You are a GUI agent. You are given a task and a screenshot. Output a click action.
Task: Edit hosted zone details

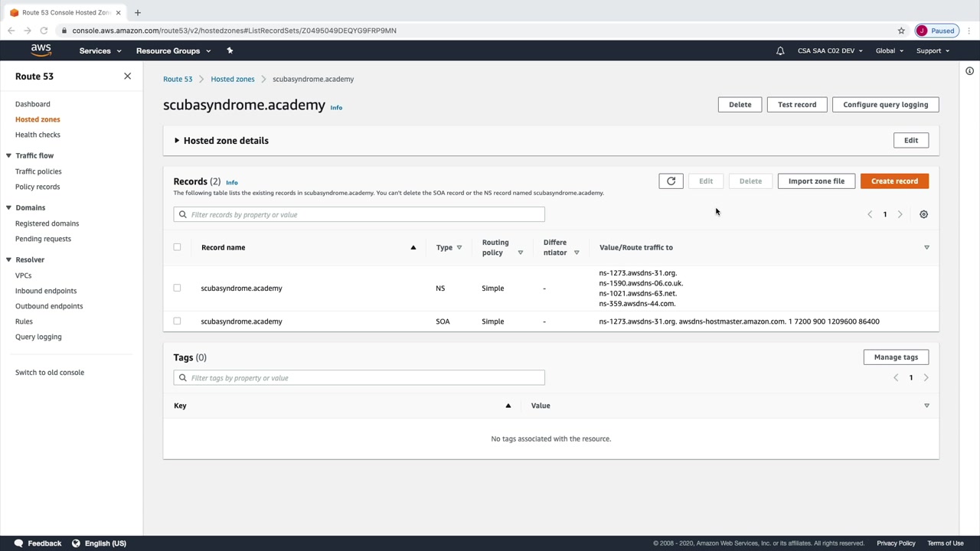pos(911,140)
